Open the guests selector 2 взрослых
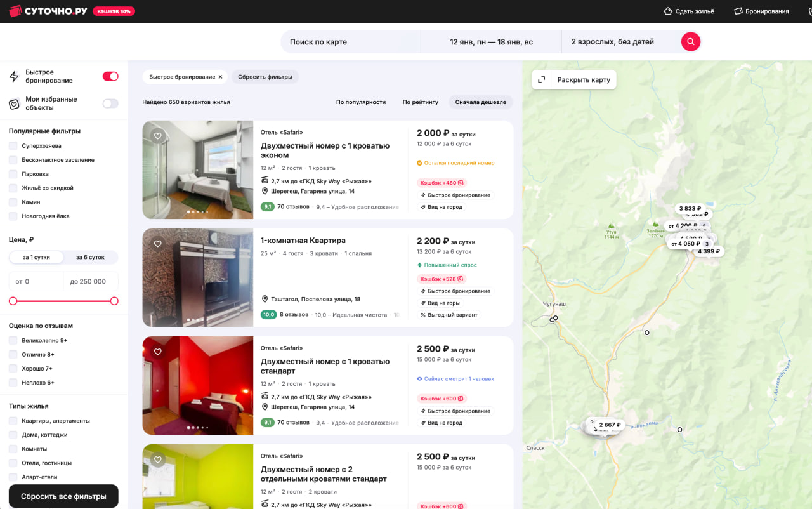812x509 pixels. [x=612, y=42]
